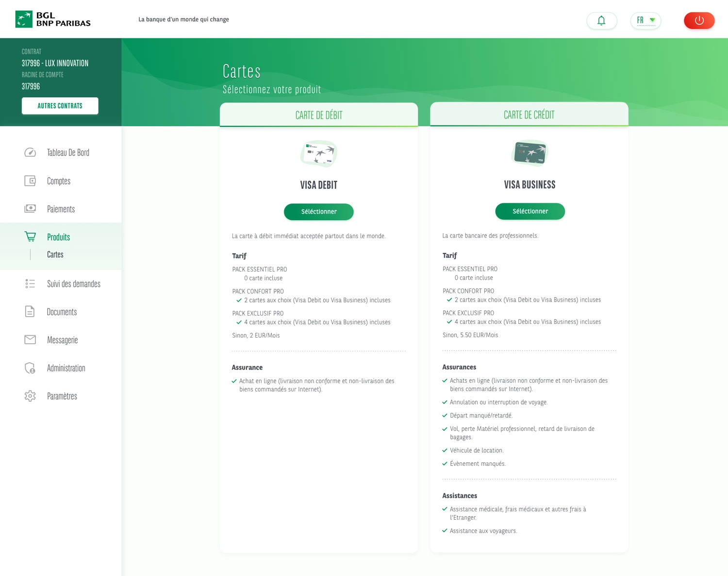Click the VISA DEBIT title
Viewport: 728px width, 576px height.
click(319, 185)
